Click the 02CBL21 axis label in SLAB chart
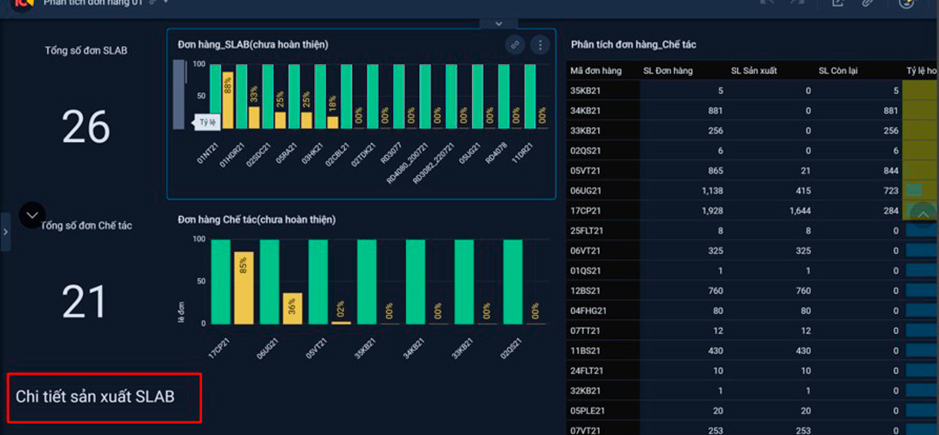The height and width of the screenshot is (435, 939). (x=337, y=155)
